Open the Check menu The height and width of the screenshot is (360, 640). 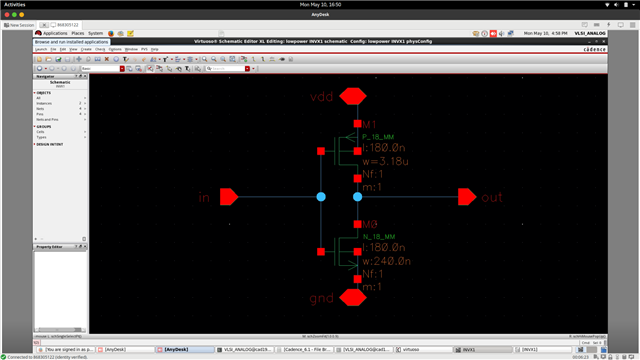point(100,49)
